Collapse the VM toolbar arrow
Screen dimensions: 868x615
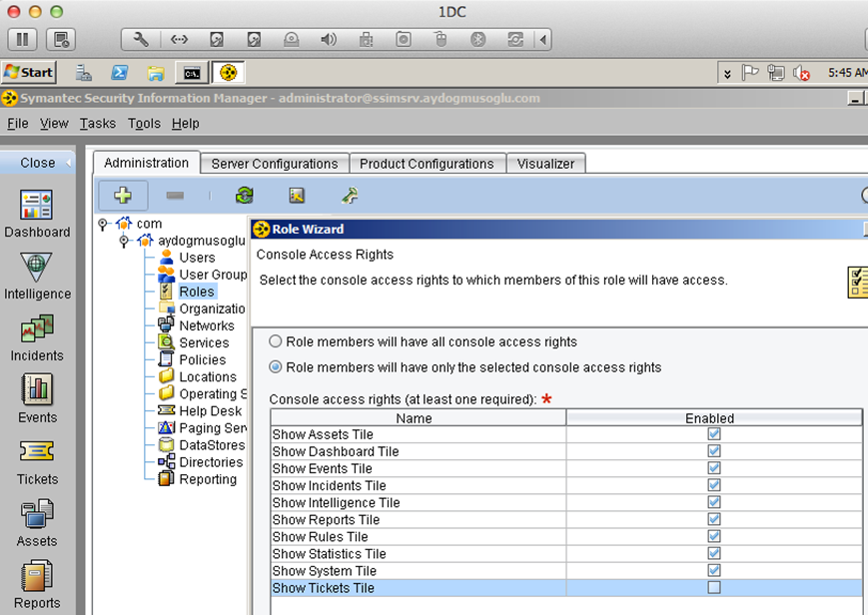[543, 39]
